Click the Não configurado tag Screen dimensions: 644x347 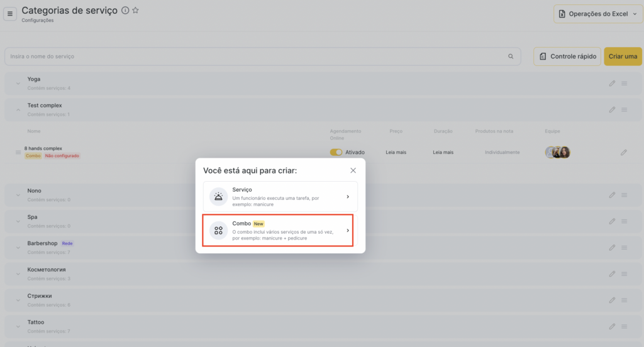coord(62,156)
